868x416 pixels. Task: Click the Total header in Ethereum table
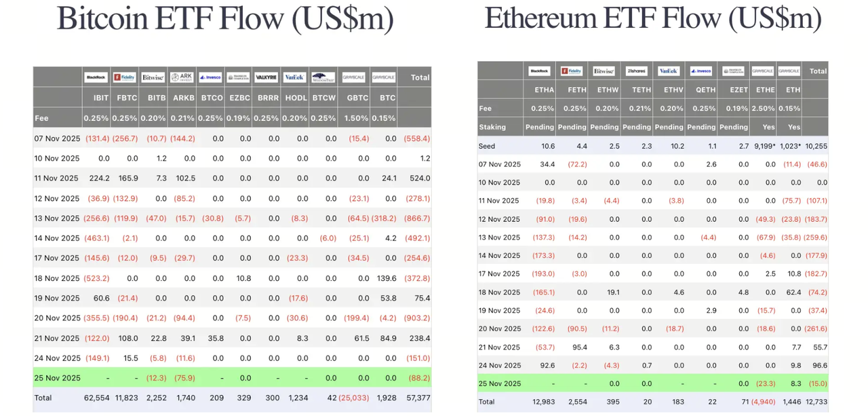818,71
